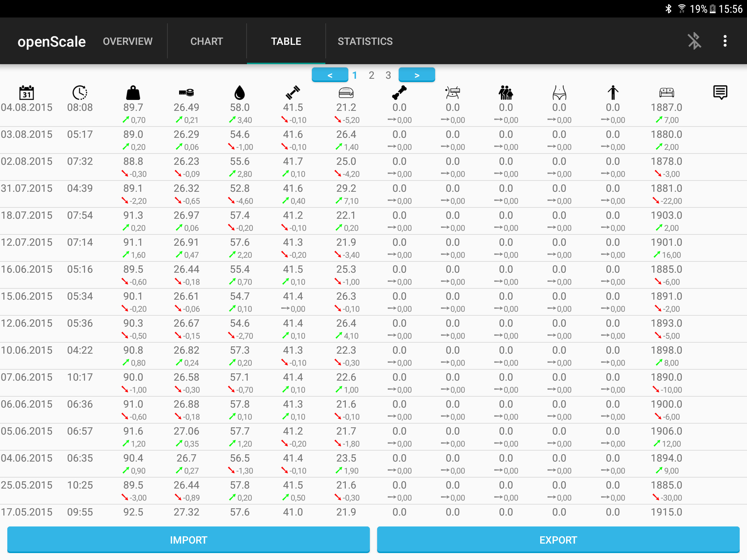The height and width of the screenshot is (560, 747).
Task: Select page 3 of the table
Action: point(388,75)
